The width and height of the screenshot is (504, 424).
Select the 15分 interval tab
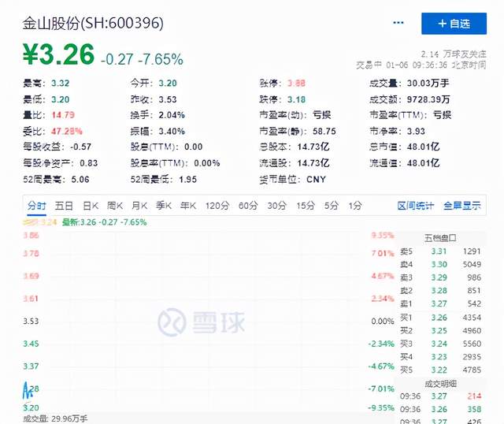pyautogui.click(x=305, y=206)
